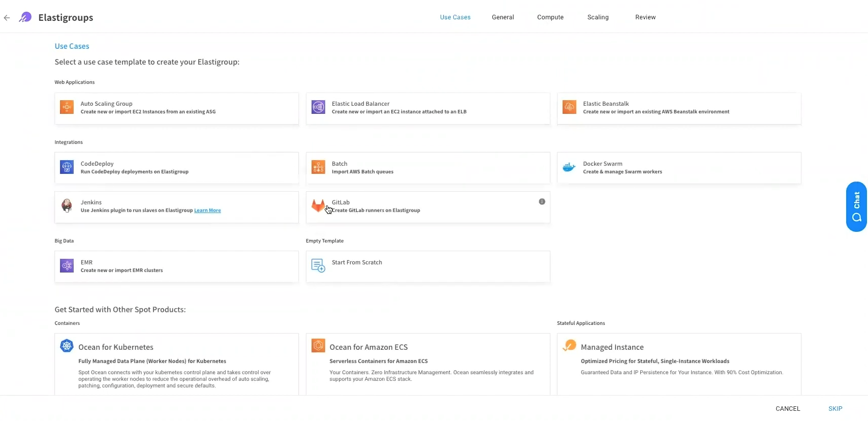Click the back arrow next to Elastigroups
The image size is (868, 421).
tap(7, 18)
